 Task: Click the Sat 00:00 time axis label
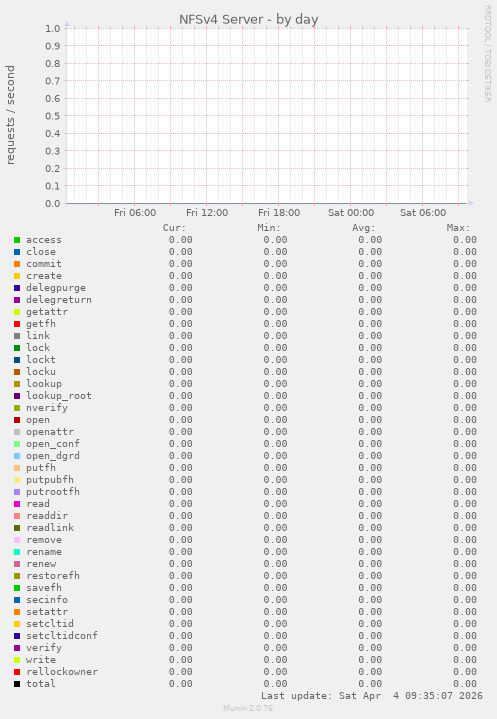[351, 213]
